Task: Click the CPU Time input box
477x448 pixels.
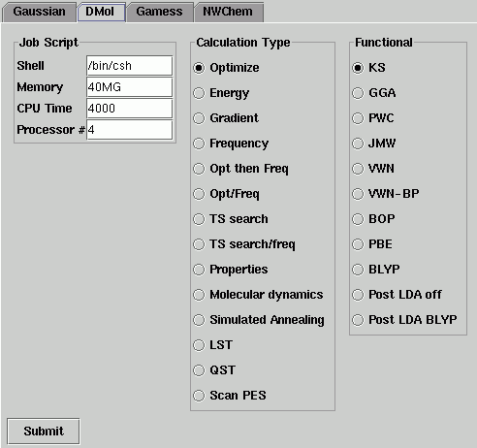Action: point(129,109)
